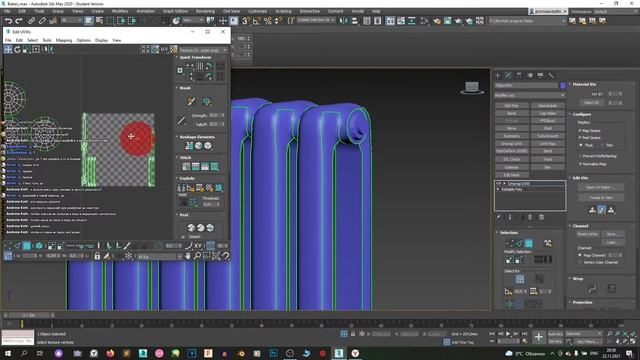The height and width of the screenshot is (360, 640).
Task: Click the object color swatch beside object name
Action: [x=562, y=85]
